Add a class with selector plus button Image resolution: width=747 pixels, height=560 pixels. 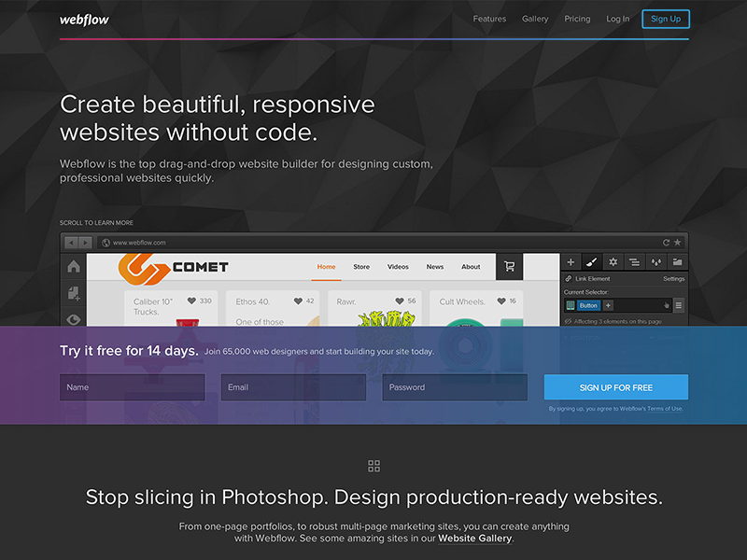coord(608,305)
